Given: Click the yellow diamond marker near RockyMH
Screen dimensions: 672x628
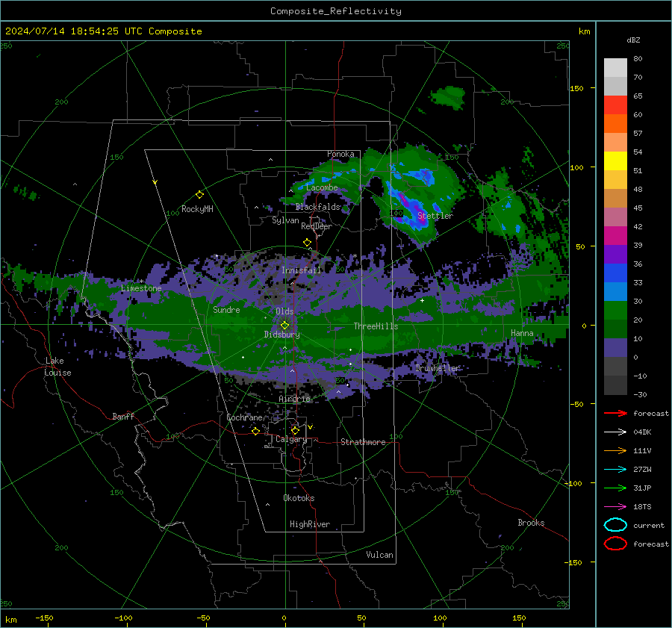Looking at the screenshot, I should point(199,195).
